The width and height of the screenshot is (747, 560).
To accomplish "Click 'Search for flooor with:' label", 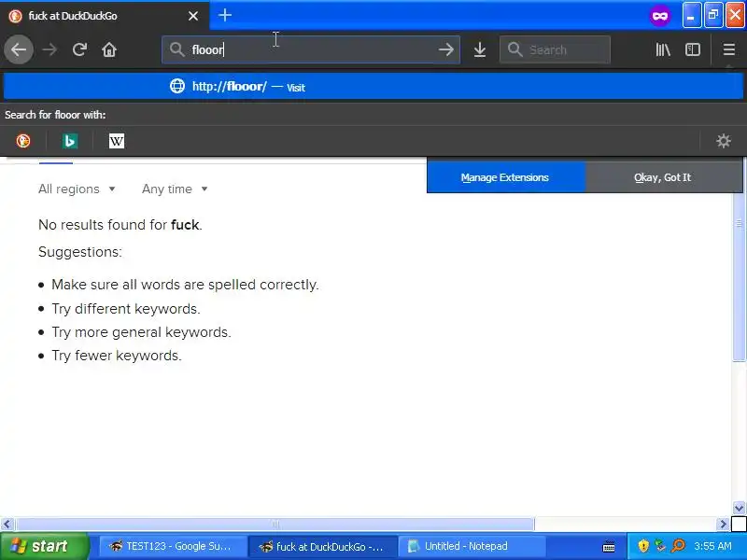I will 55,115.
